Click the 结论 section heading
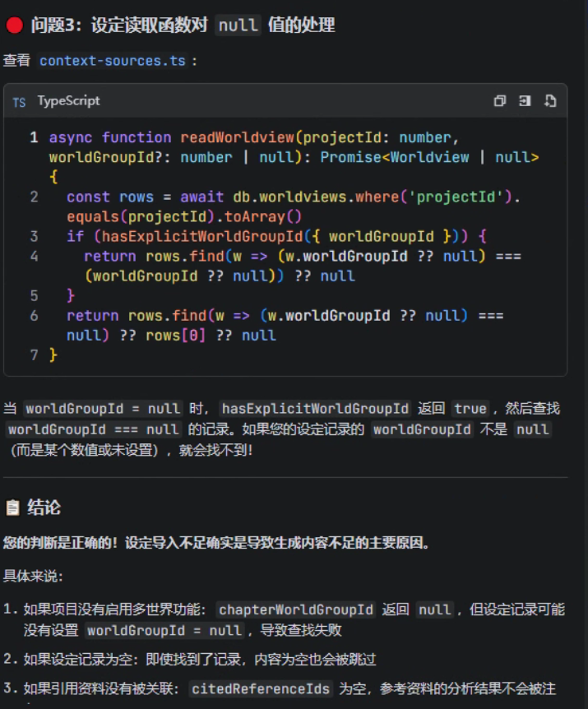The width and height of the screenshot is (588, 709). coord(44,507)
